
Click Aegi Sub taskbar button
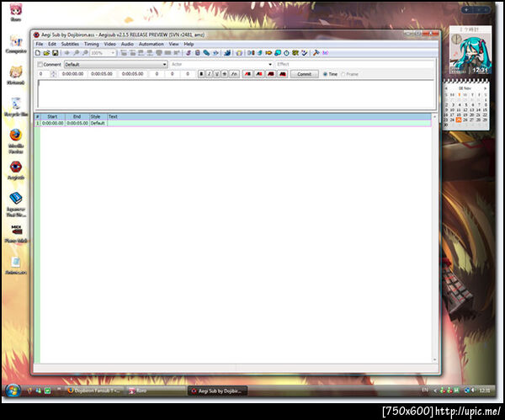coord(217,391)
